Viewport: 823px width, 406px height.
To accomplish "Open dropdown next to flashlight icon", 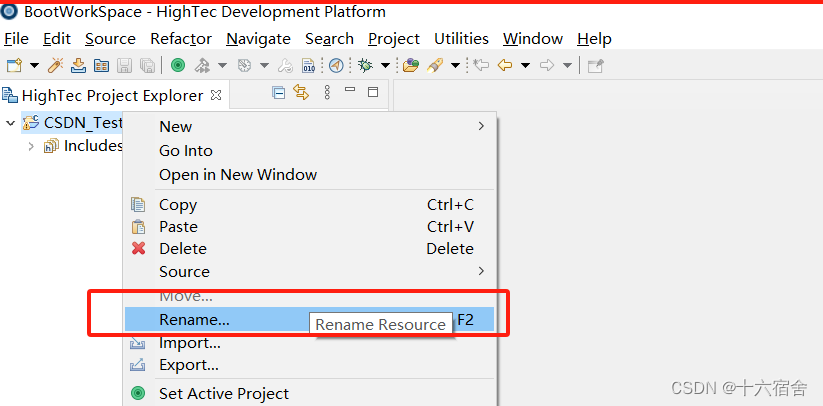I will 456,66.
